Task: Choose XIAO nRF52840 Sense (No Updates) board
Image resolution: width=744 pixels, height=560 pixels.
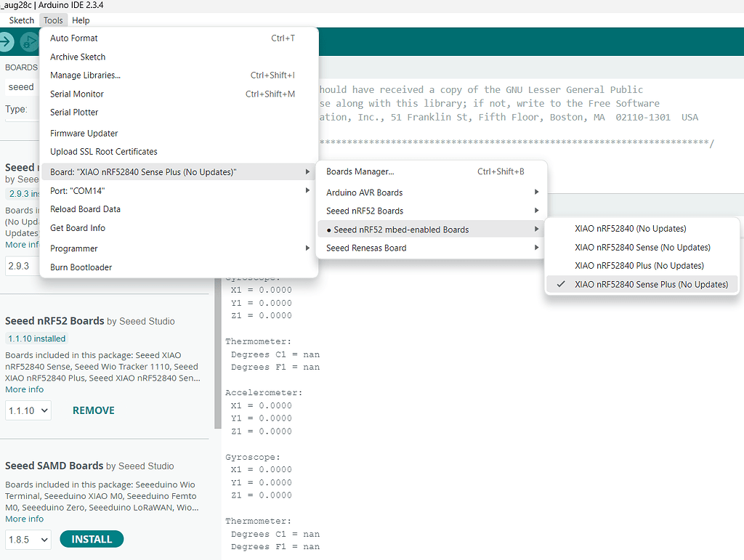Action: [642, 248]
